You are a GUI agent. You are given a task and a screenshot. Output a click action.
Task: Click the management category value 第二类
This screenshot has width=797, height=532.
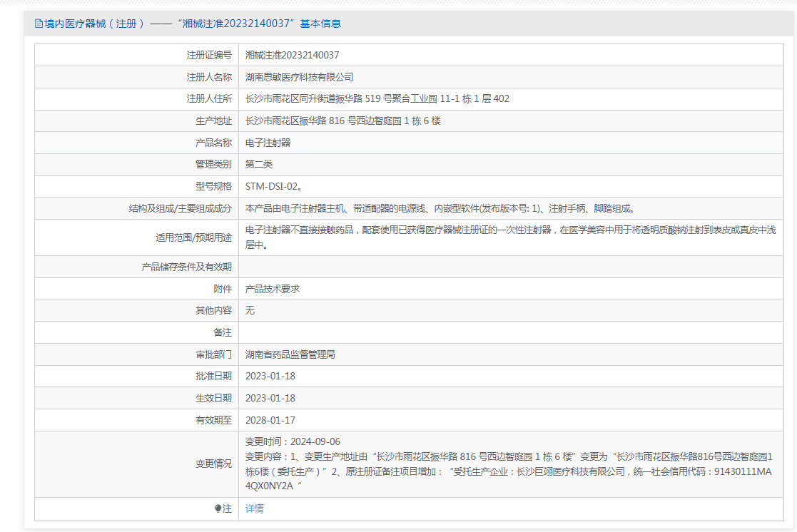(x=258, y=164)
